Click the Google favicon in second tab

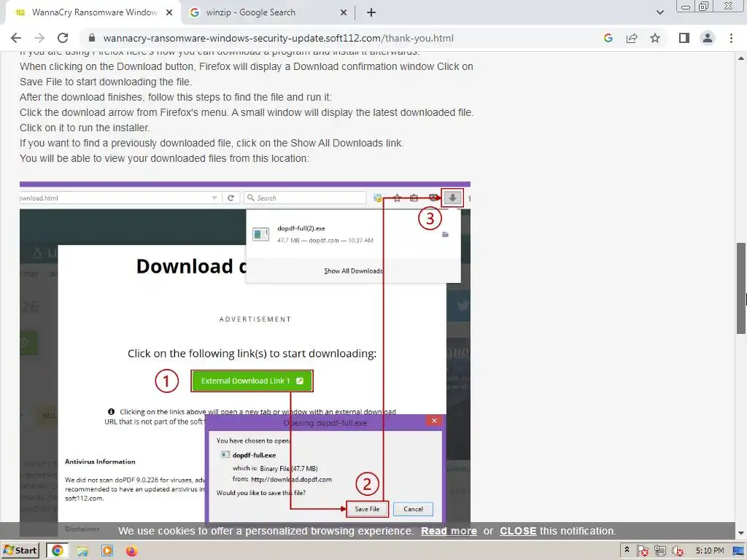(194, 12)
